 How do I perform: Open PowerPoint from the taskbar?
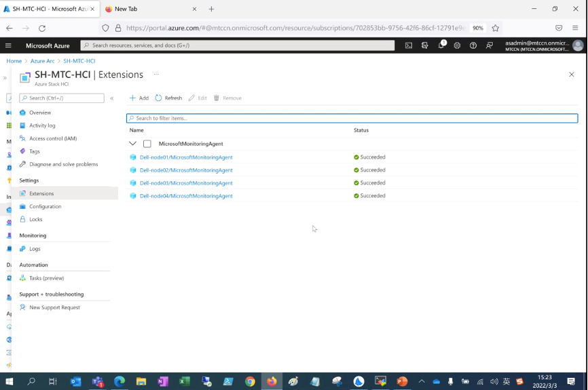402,381
